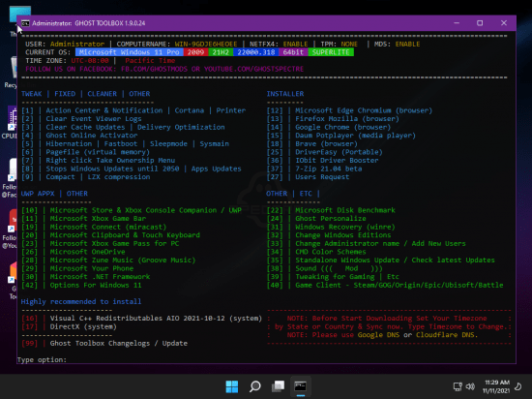Select 'Microsoft Your Phone' line
Viewport: 532px width, 399px height.
pyautogui.click(x=77, y=268)
